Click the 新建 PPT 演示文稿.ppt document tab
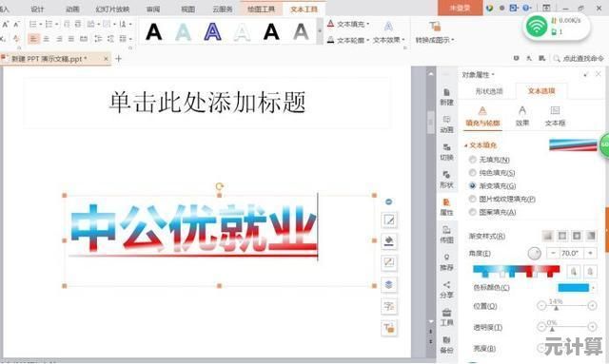609x364 pixels. pos(55,59)
